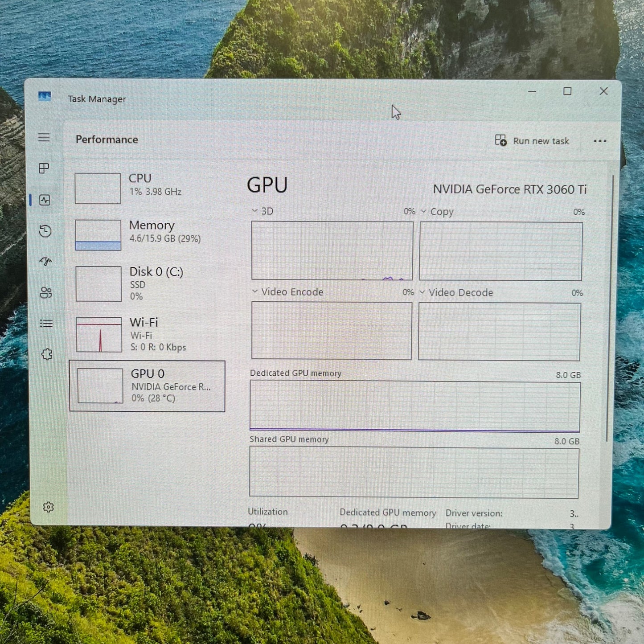Click the 0% (28 °C) GPU temperature value
The image size is (644, 644).
click(153, 398)
